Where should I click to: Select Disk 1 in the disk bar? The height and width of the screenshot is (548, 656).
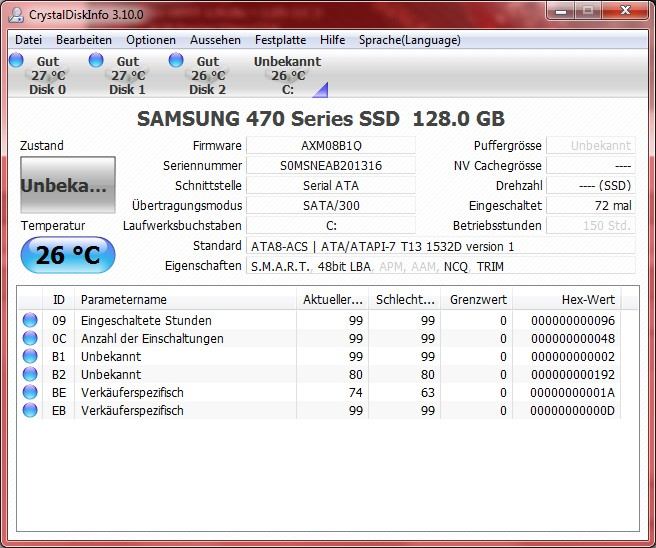tap(128, 75)
